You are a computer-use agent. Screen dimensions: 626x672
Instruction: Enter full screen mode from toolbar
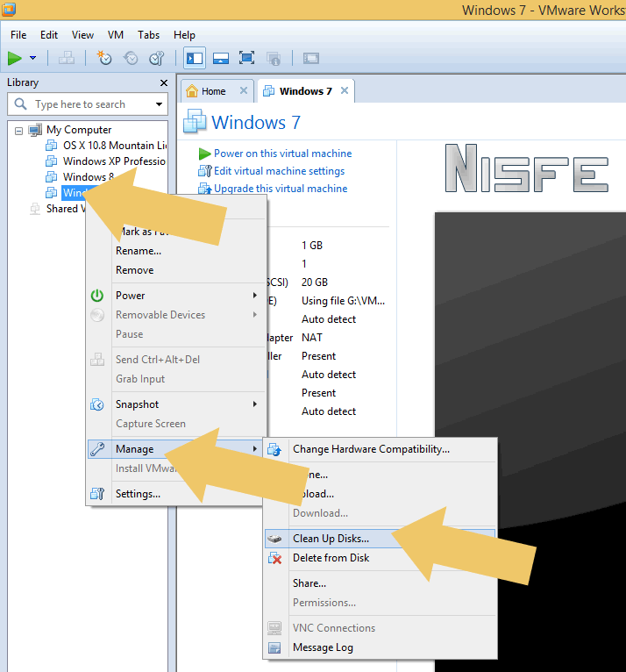click(x=247, y=58)
